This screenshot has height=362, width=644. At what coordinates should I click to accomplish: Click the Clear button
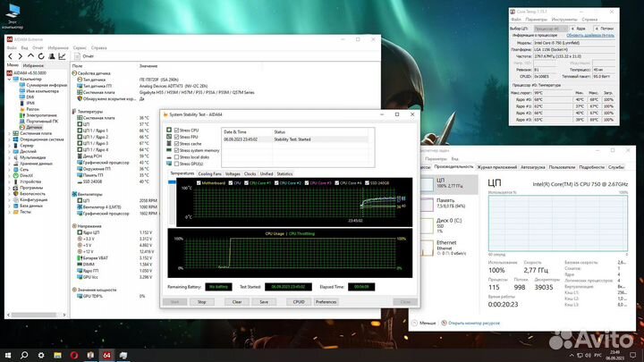[x=237, y=302]
